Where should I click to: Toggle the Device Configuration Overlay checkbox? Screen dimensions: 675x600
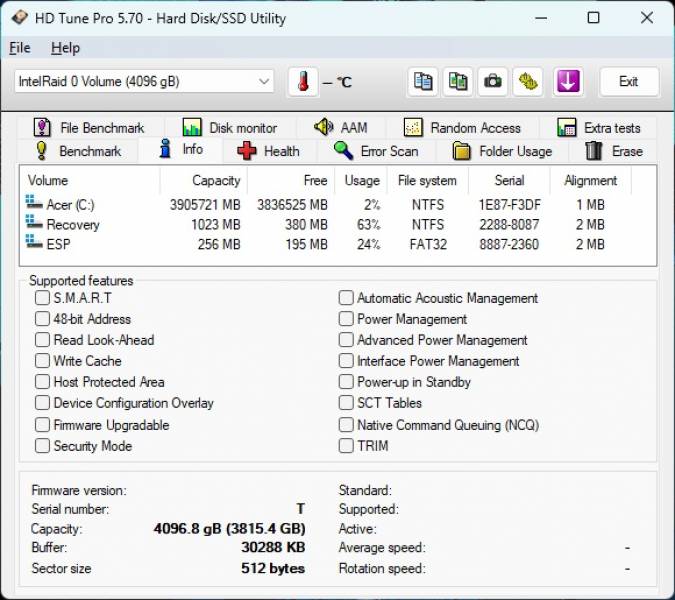coord(42,402)
